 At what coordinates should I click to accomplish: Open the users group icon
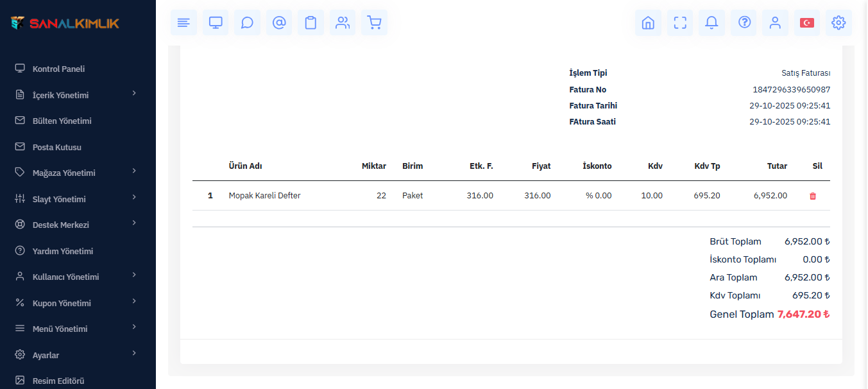tap(343, 23)
